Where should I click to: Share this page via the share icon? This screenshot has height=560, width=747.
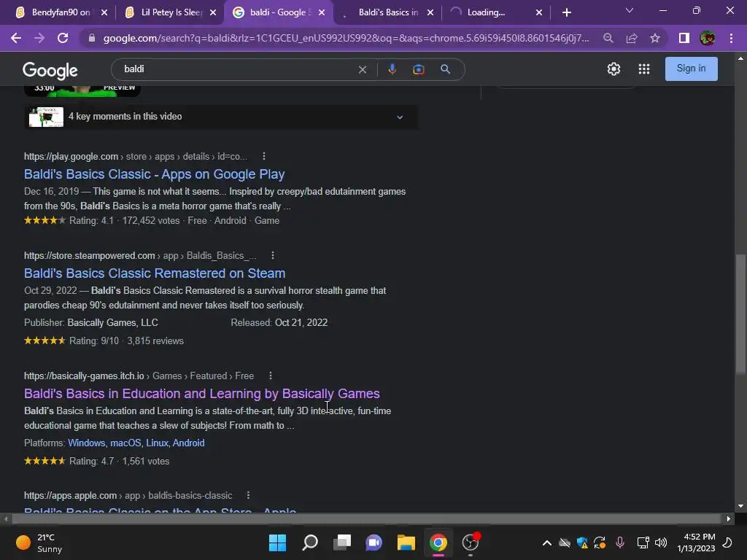632,38
